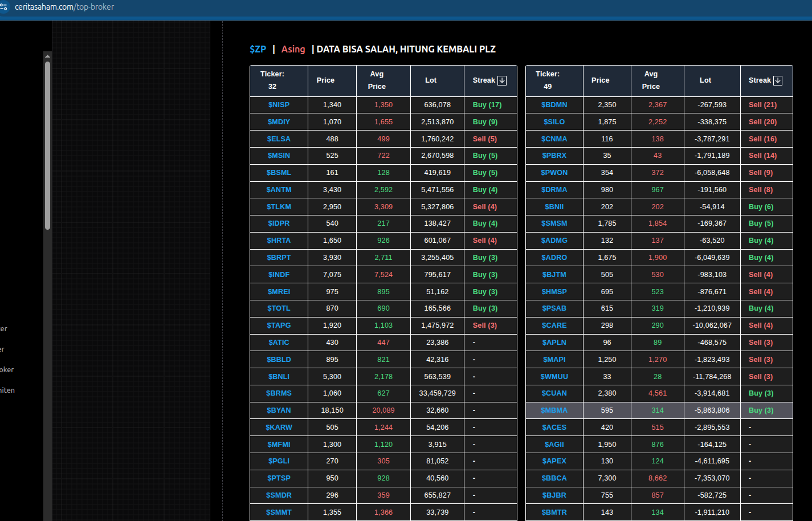Viewport: 812px width, 521px height.
Task: Click the Asing label in heading
Action: coord(293,49)
